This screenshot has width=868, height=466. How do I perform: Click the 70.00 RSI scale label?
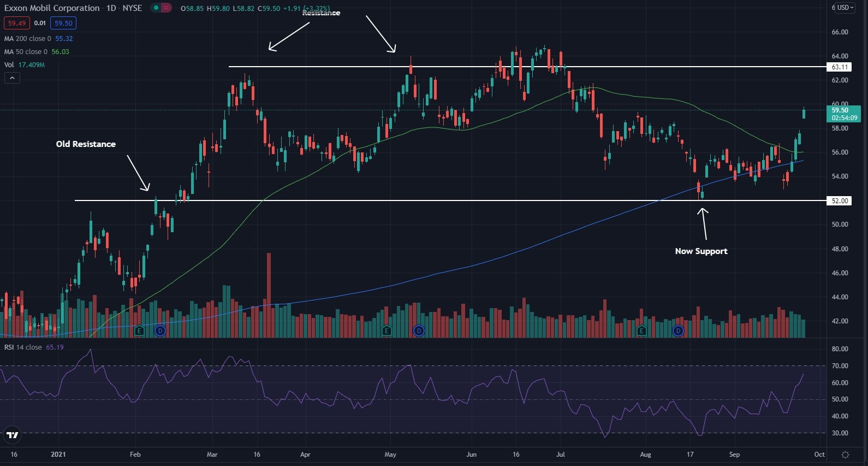(840, 366)
